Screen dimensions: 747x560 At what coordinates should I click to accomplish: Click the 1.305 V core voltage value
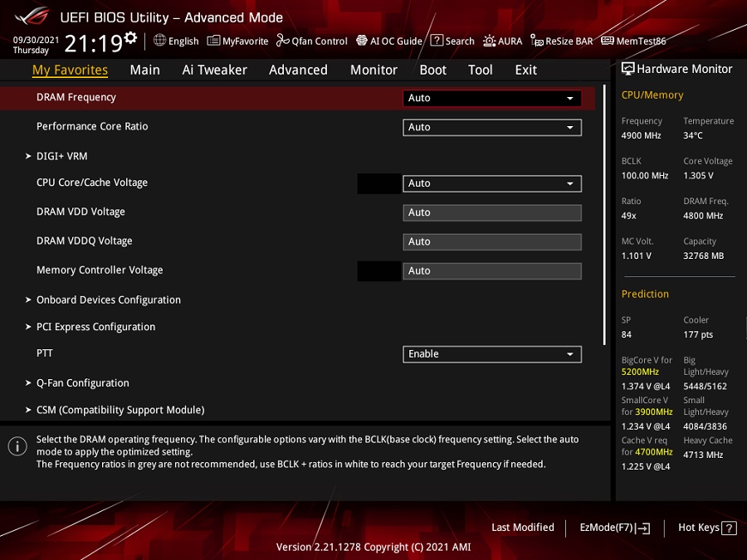(698, 175)
